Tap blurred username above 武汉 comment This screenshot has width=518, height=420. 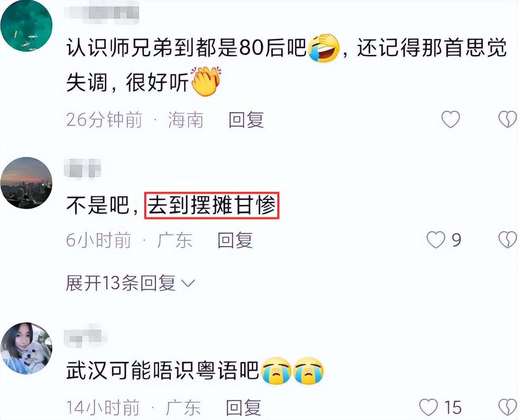tap(86, 334)
